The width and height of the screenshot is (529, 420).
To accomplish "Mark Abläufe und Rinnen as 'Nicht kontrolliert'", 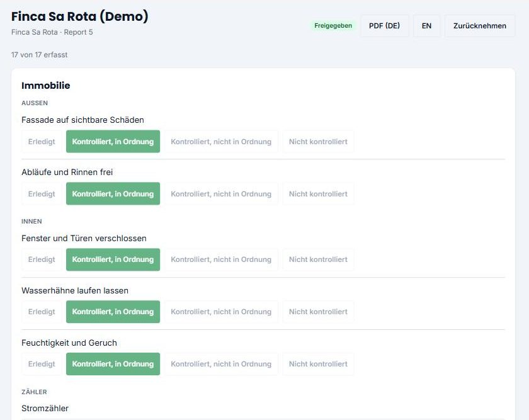I will click(318, 194).
